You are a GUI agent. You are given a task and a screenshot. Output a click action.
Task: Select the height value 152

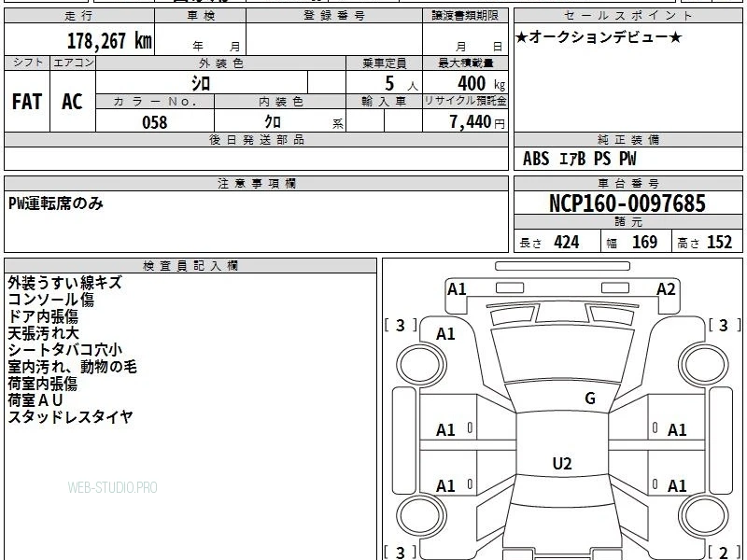point(719,242)
